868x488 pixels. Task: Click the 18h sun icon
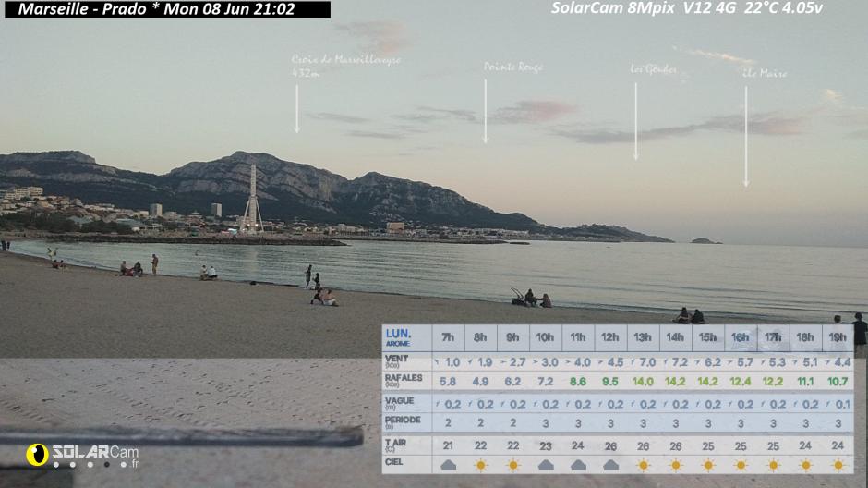[x=805, y=465]
